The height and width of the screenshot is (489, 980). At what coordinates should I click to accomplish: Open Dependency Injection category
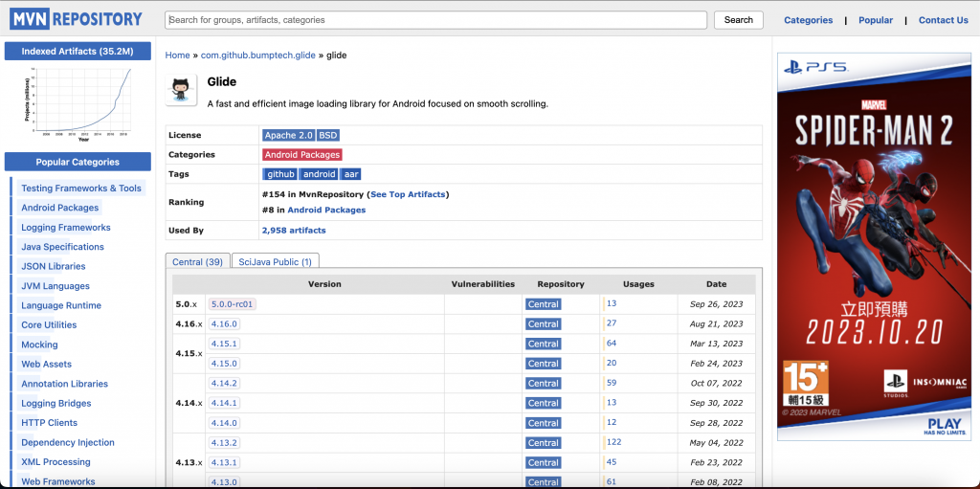(x=68, y=443)
